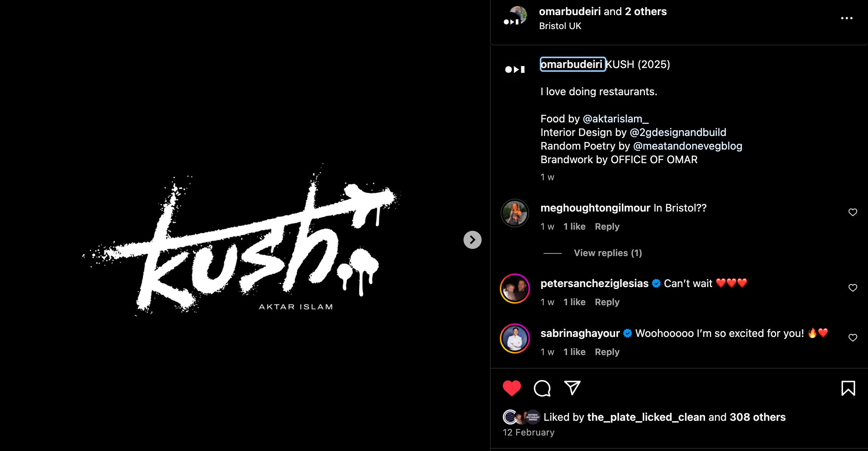Save post with bookmark icon
Screen dimensions: 868x451
(848, 388)
